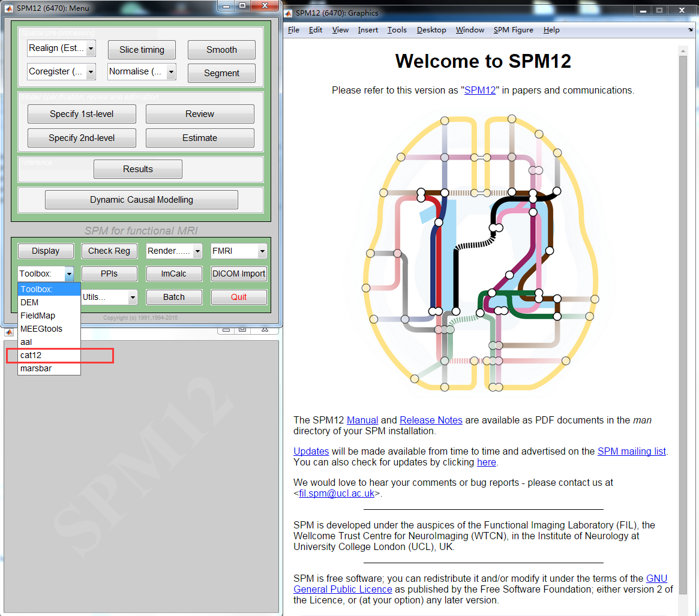Select cat12 from the Toolbox list
The image size is (699, 616).
(x=30, y=355)
